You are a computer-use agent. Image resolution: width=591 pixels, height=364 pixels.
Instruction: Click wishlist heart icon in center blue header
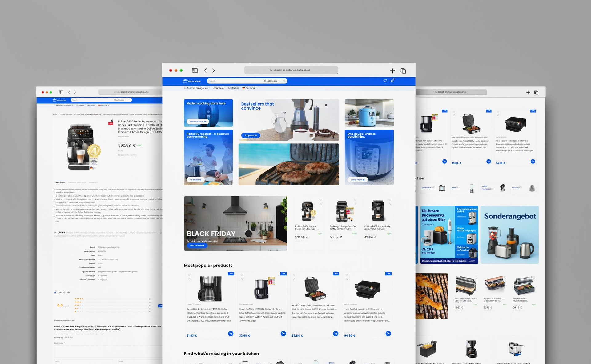385,81
